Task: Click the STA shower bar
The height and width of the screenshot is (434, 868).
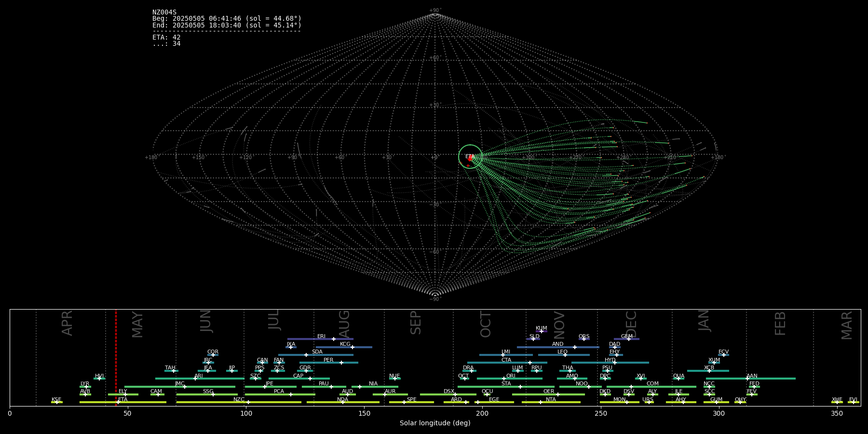Action: coord(506,387)
